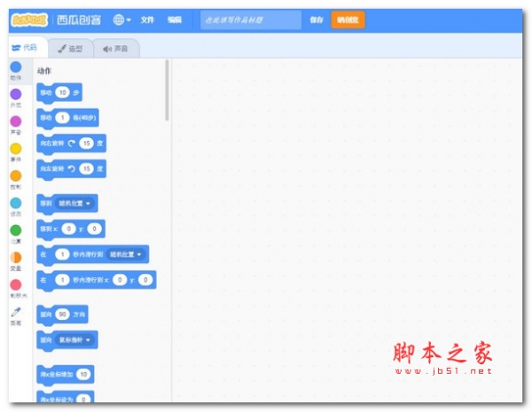The image size is (532, 412).
Task: Click the 将x坐标设为 block label
Action: point(57,400)
